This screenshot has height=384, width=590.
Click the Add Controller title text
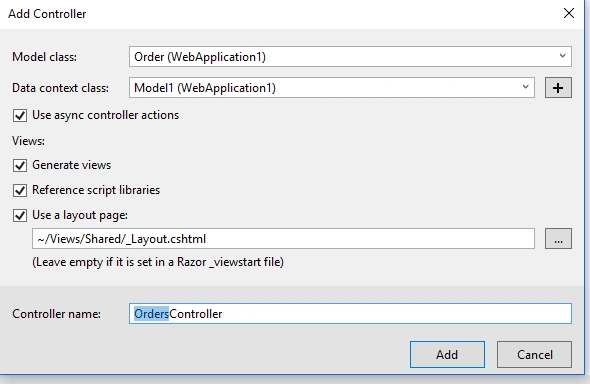point(47,14)
